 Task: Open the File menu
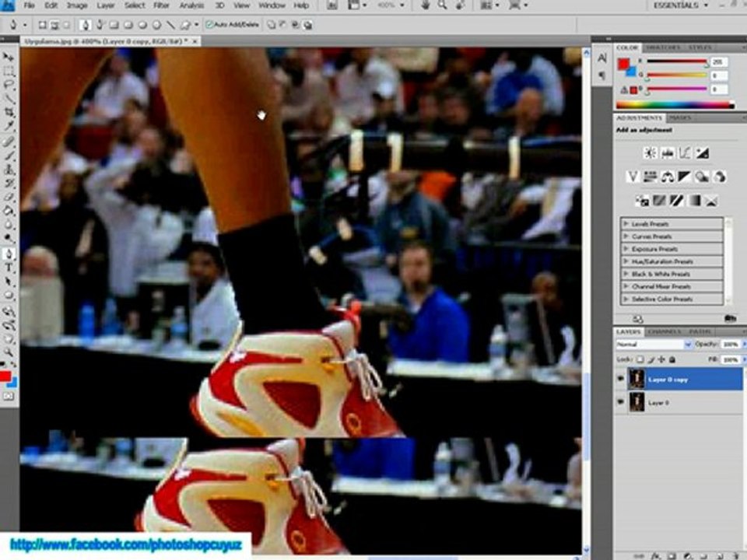click(x=29, y=5)
